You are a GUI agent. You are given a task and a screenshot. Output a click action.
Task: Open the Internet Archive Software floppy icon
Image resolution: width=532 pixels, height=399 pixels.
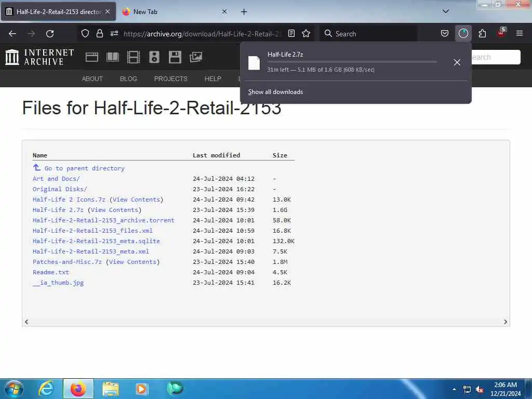(175, 57)
